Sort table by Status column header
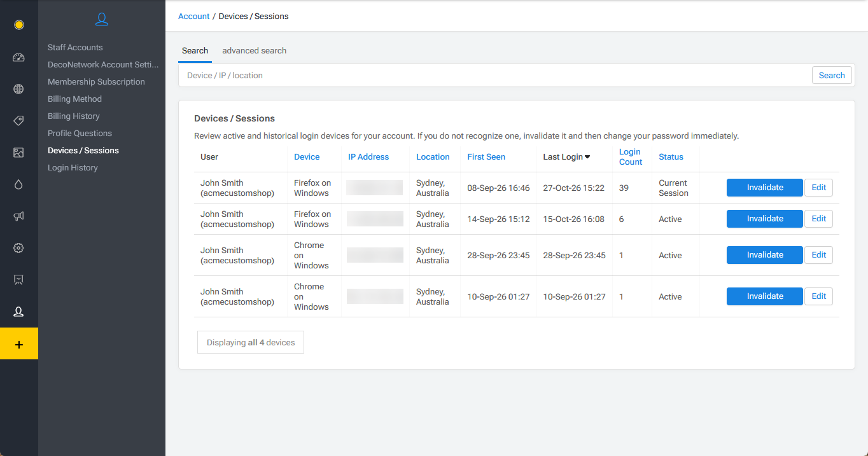Image resolution: width=868 pixels, height=456 pixels. 671,157
